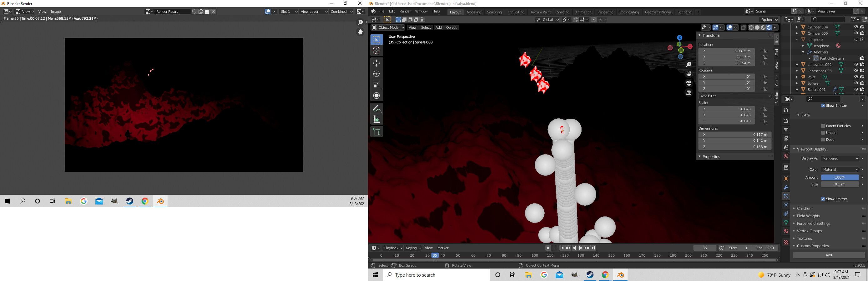Activate the Rotate tool
Image resolution: width=868 pixels, height=281 pixels.
point(377,74)
